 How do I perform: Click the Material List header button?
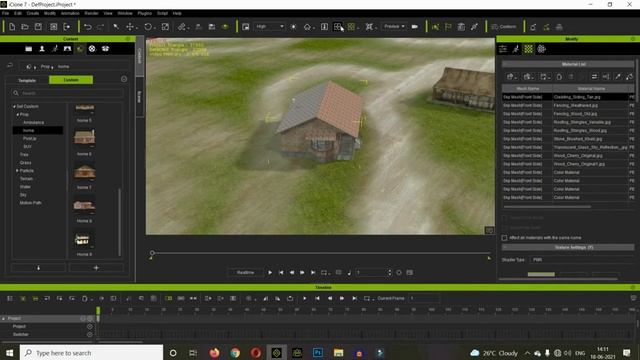[x=568, y=64]
